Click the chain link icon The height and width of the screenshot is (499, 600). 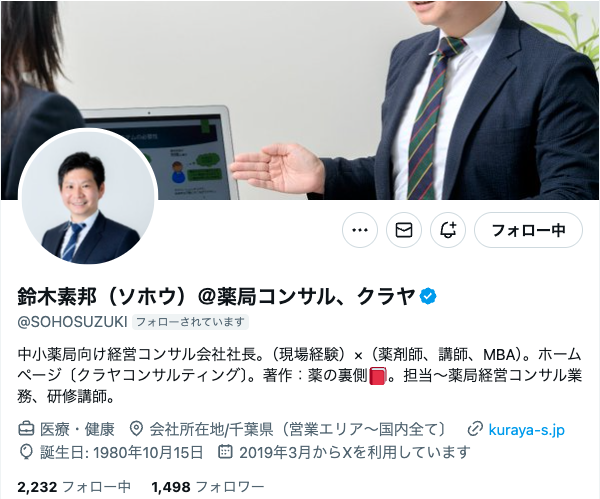[x=475, y=429]
